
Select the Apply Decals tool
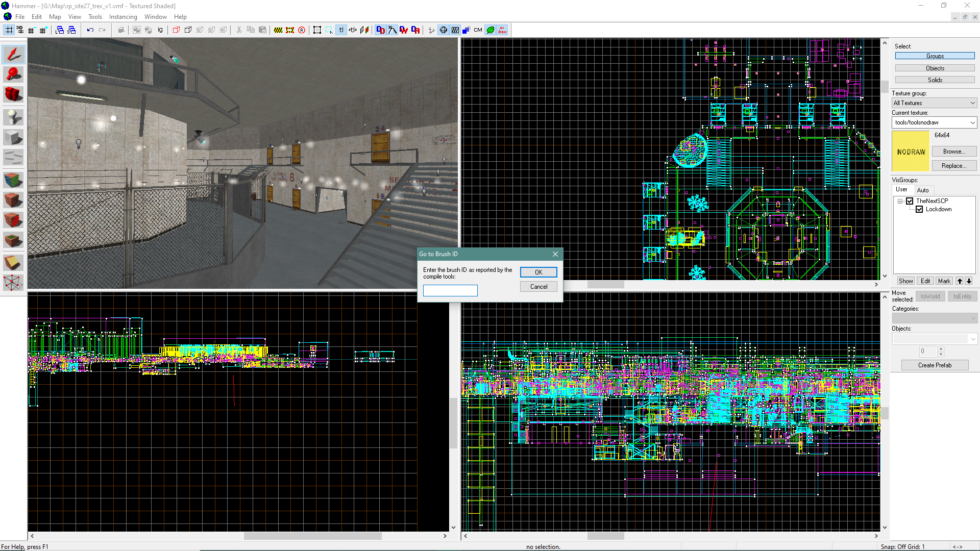tap(13, 220)
